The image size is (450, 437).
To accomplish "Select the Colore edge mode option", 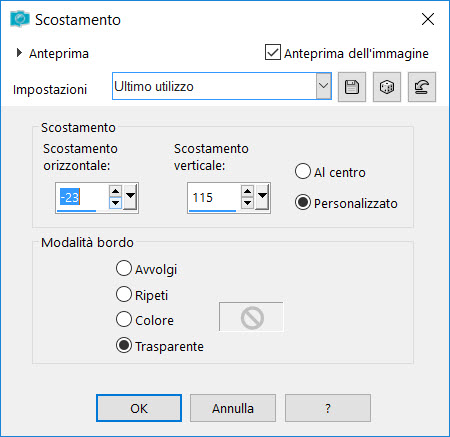I will 124,319.
